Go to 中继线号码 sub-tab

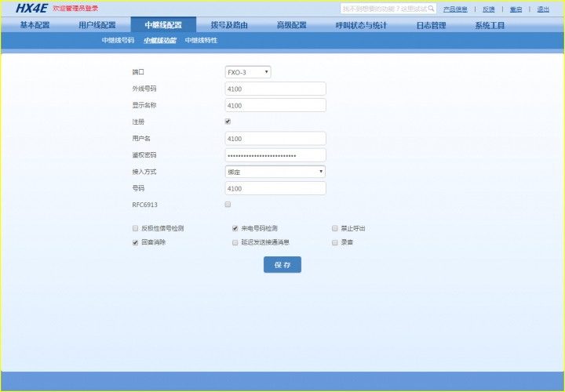[118, 40]
